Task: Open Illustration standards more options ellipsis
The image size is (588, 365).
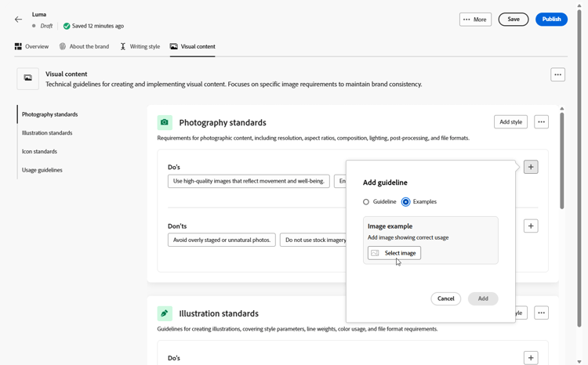Action: [541, 313]
